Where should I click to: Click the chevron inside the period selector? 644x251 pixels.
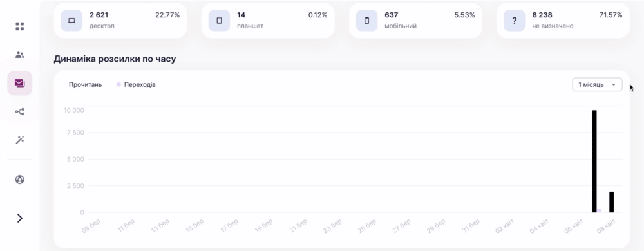click(x=614, y=85)
